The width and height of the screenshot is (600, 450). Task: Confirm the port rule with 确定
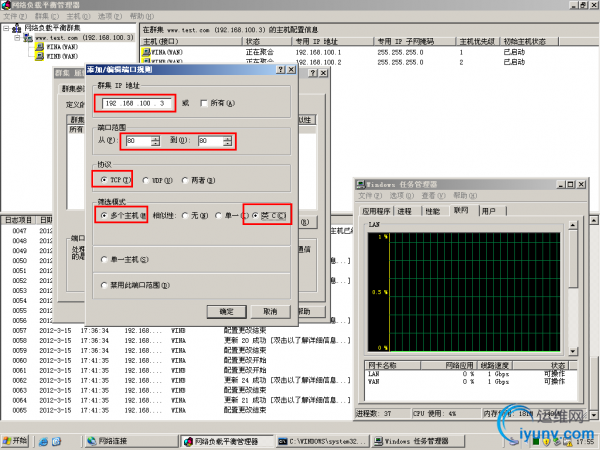pyautogui.click(x=227, y=312)
